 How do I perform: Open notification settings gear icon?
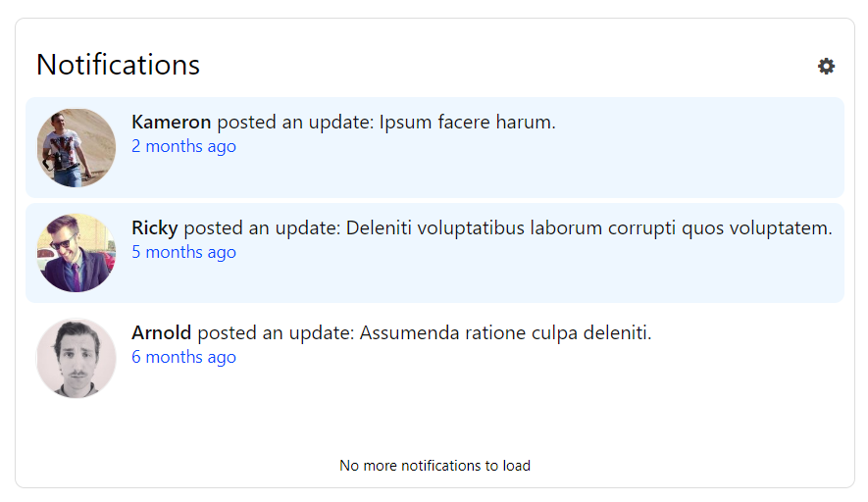[826, 67]
